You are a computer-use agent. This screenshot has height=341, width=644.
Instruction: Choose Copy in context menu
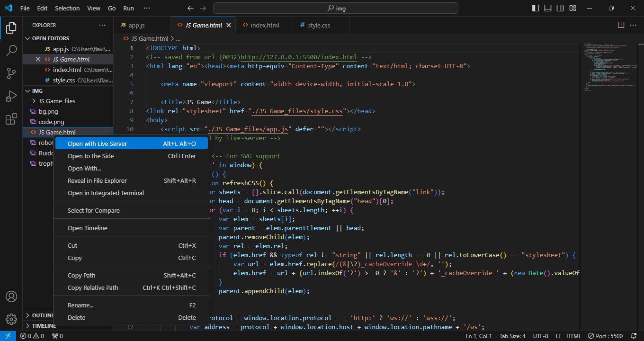coord(131,258)
